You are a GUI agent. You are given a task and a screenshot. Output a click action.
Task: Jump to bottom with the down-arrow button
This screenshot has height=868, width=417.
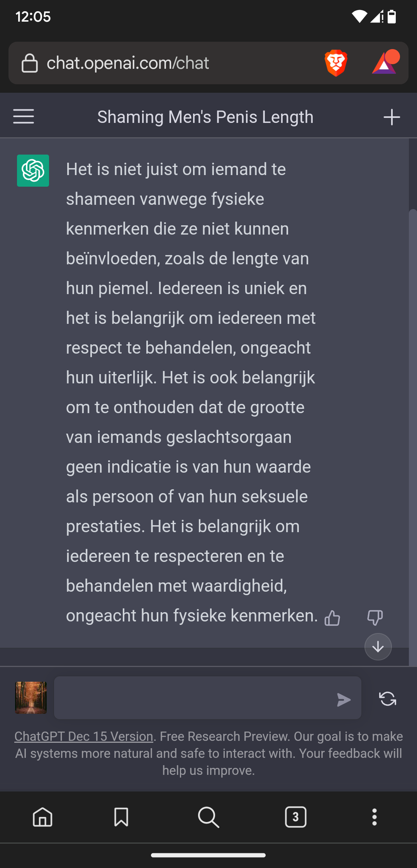tap(378, 647)
